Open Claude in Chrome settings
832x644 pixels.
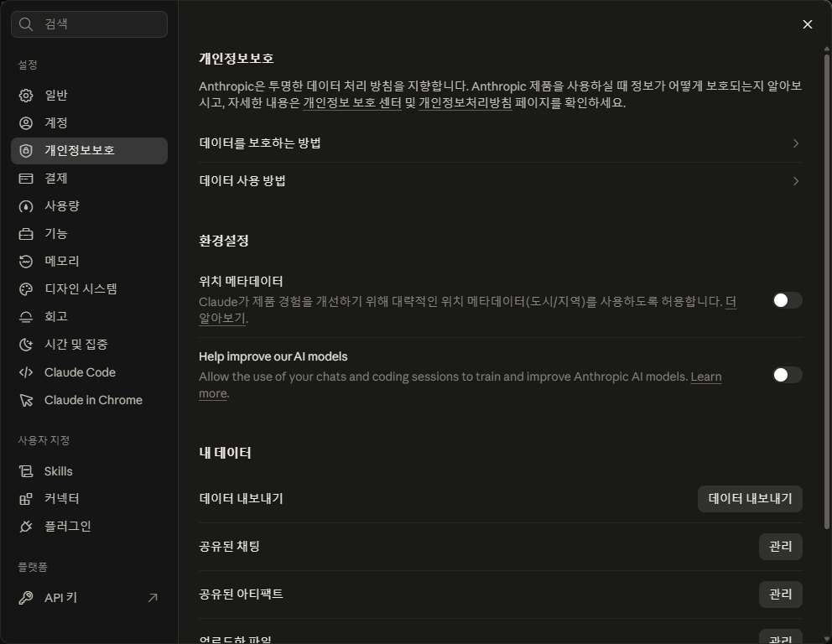point(89,400)
